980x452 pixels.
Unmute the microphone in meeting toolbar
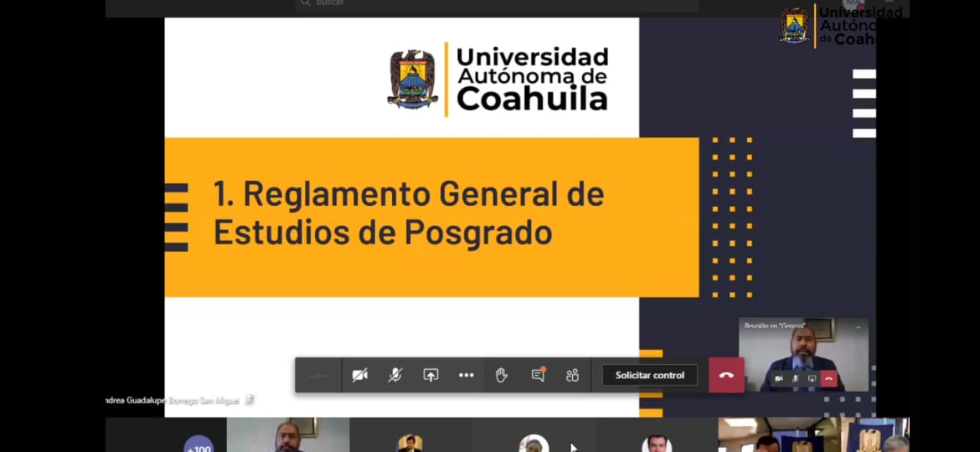pos(395,375)
